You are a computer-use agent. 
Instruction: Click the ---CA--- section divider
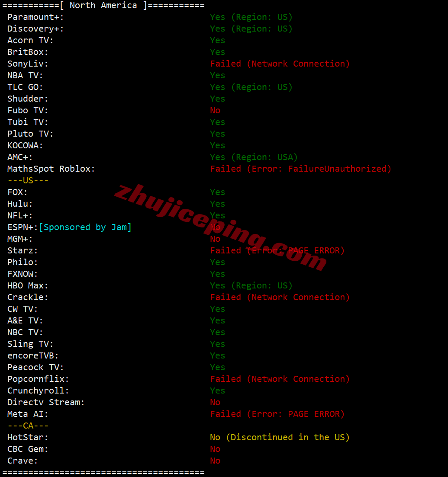coord(28,426)
